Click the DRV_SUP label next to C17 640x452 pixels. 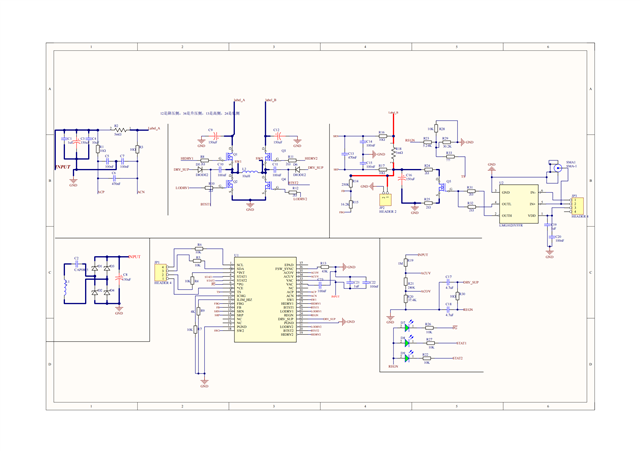coord(471,282)
